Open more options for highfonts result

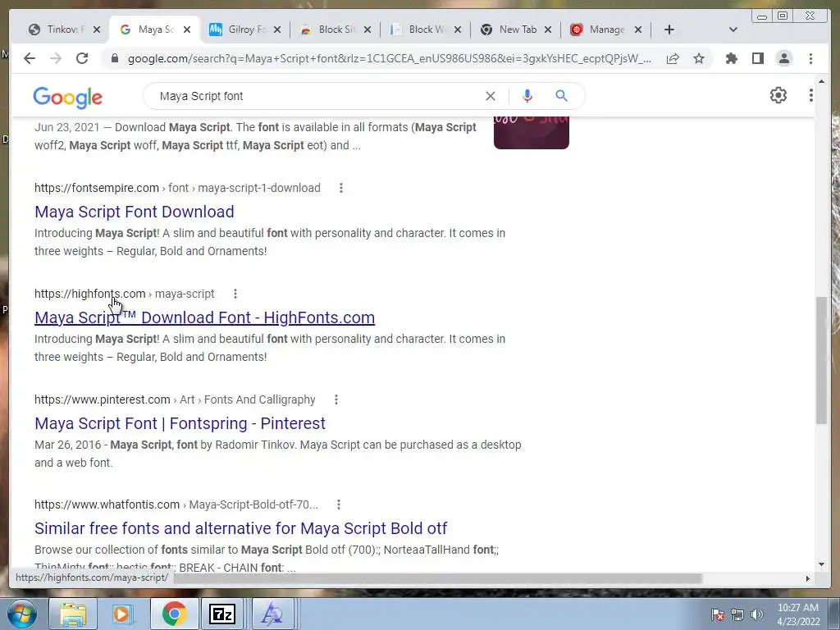(x=235, y=294)
